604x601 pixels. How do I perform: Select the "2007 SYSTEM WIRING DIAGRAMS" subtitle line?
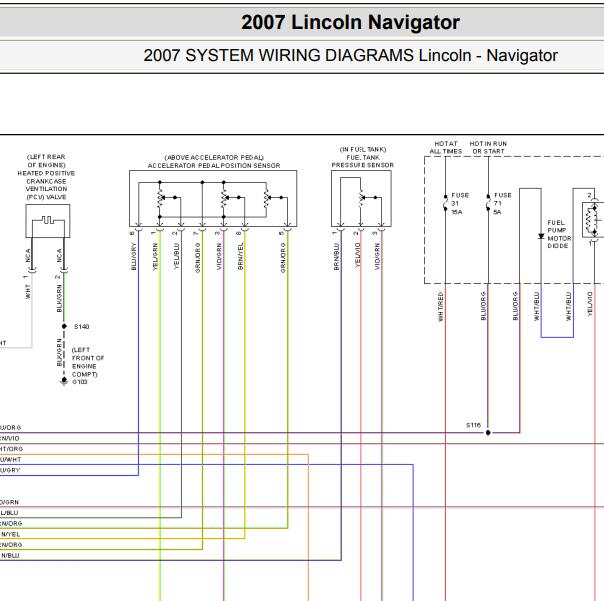tap(350, 55)
